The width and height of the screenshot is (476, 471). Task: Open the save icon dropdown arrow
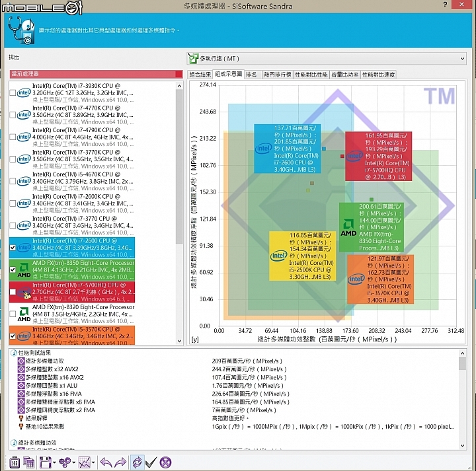pyautogui.click(x=54, y=463)
